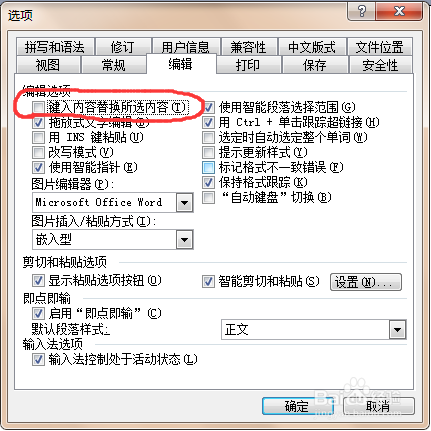Click the 取消 button

378,406
